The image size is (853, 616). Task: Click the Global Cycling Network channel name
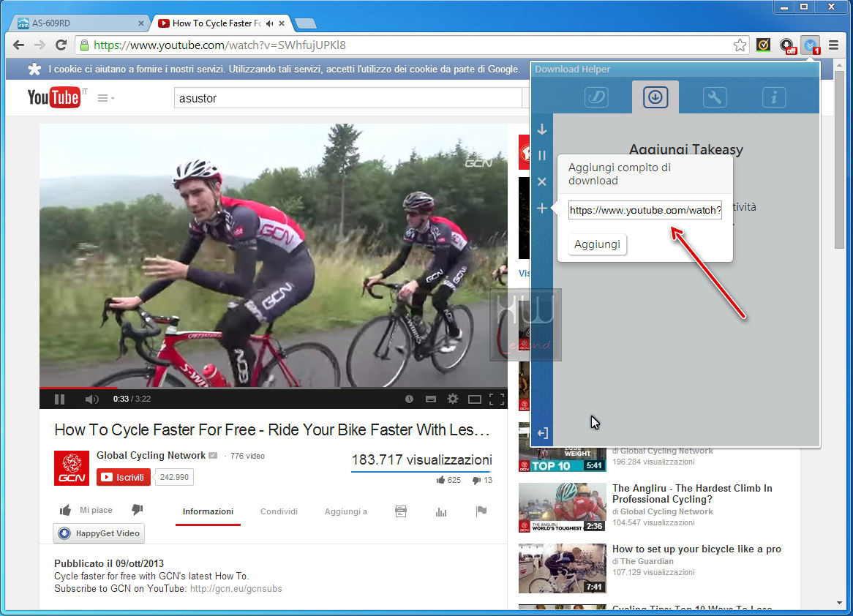[x=151, y=456]
